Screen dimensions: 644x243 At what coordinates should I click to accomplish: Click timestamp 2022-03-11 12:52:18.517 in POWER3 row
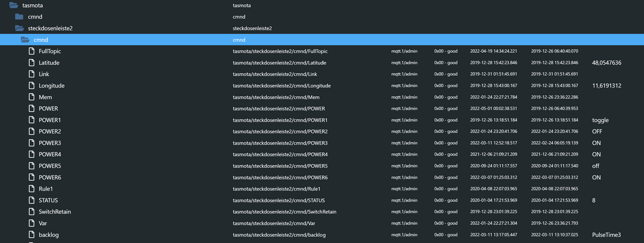pyautogui.click(x=493, y=143)
